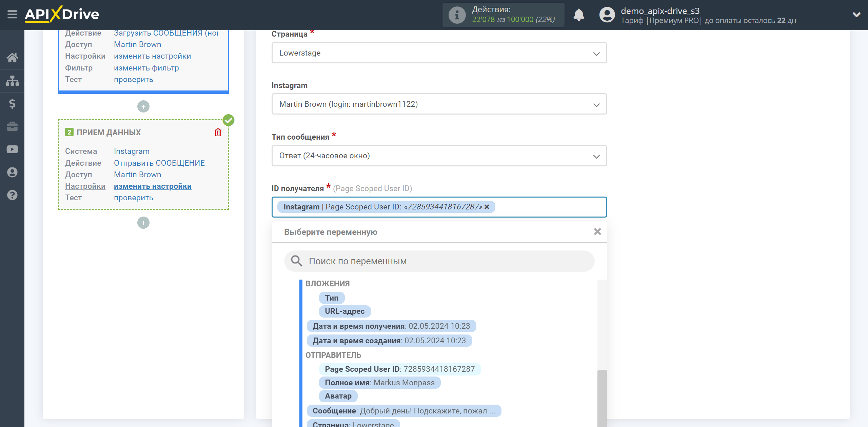Click the user avatar icon
Screen dimensions: 868x427
click(x=607, y=15)
